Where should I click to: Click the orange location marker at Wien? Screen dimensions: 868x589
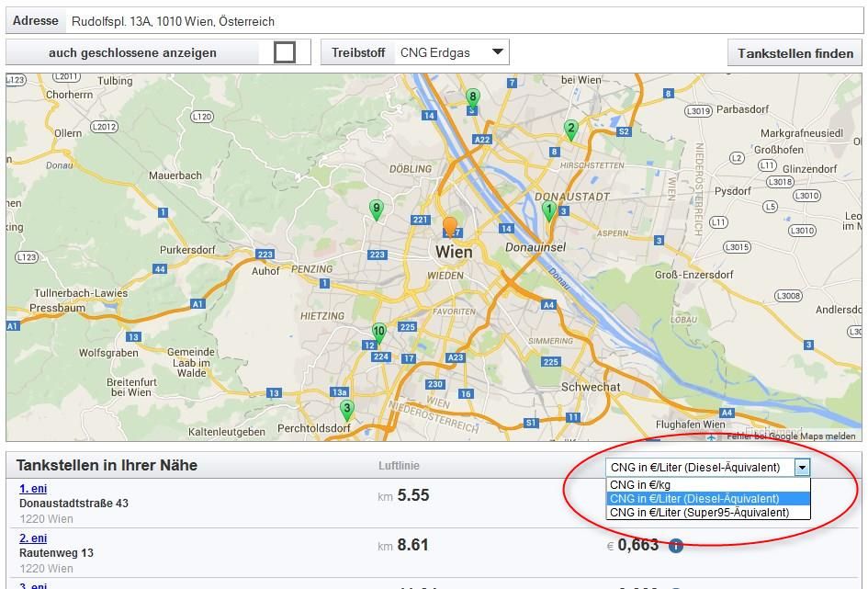tap(450, 228)
